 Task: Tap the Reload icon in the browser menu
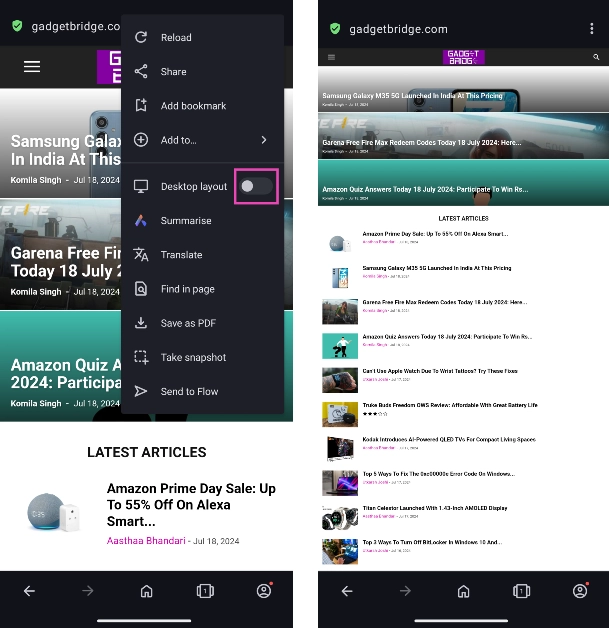(x=141, y=38)
